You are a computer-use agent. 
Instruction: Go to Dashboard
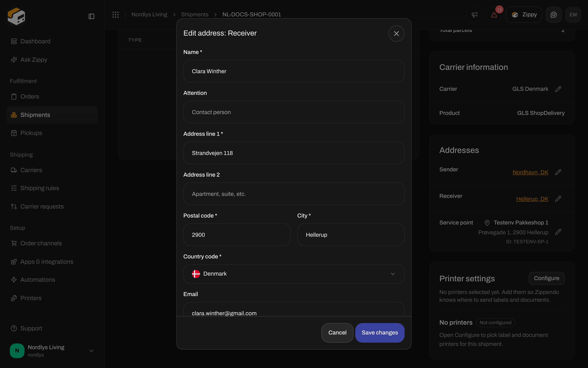(52, 41)
